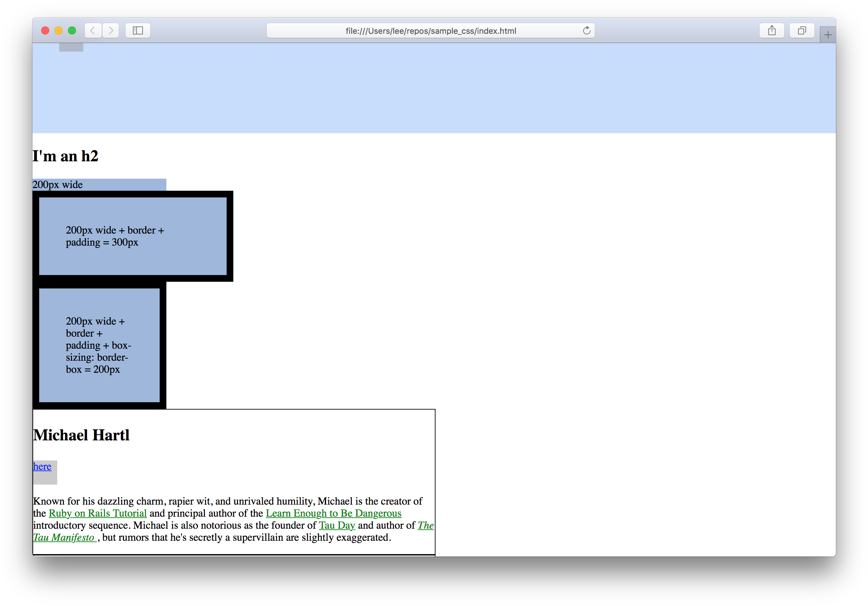The image size is (868, 606).
Task: Reload the page with the refresh icon
Action: point(586,30)
